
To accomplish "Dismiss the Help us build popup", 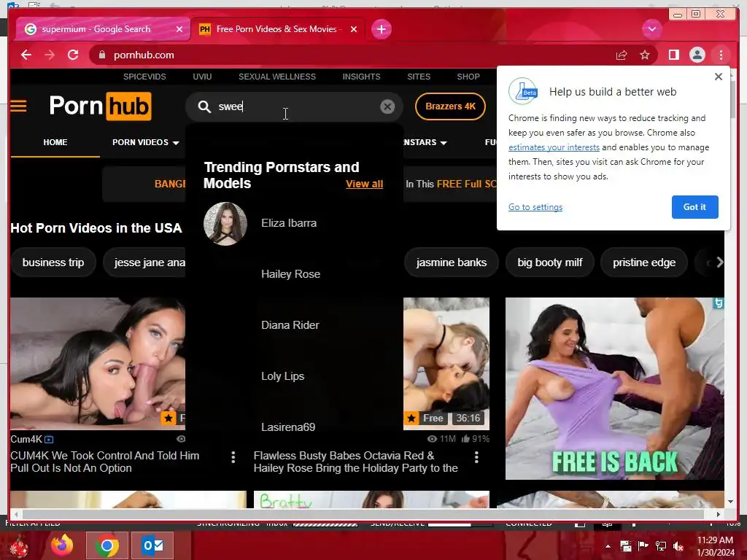I will pos(719,77).
